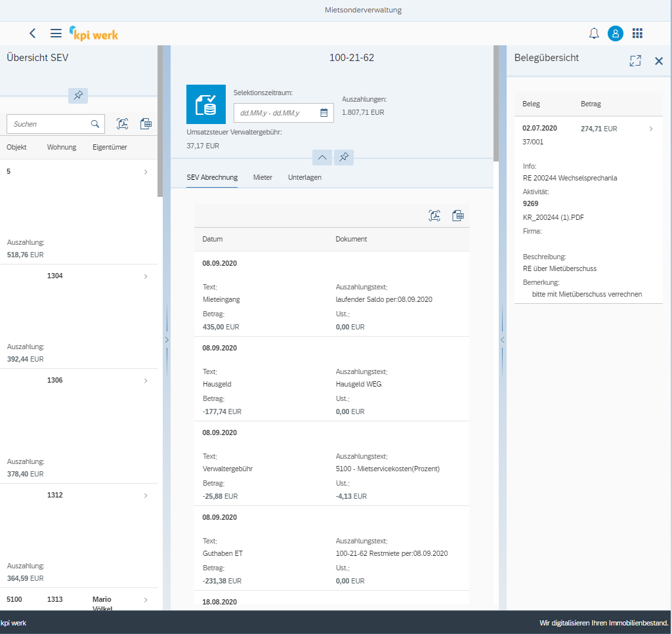Collapse Belegübersicht via splitter arrow
The width and height of the screenshot is (672, 634).
coord(502,340)
